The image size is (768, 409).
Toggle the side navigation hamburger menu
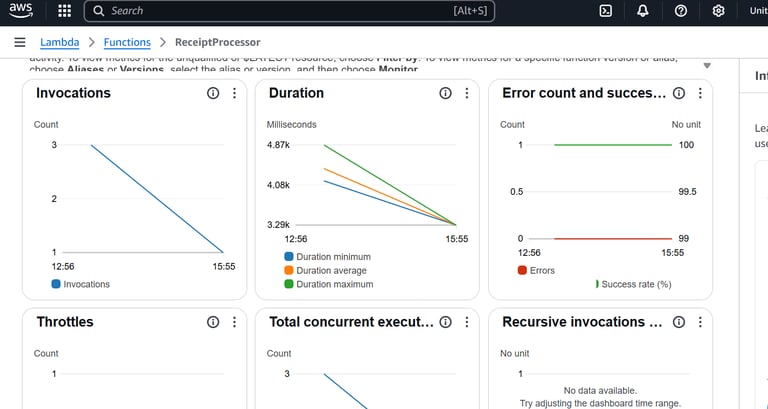point(20,43)
